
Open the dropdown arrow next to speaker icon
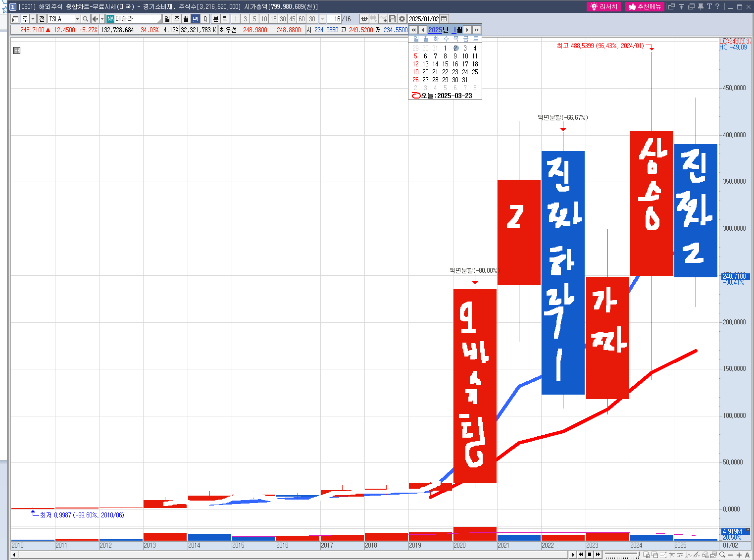click(102, 19)
